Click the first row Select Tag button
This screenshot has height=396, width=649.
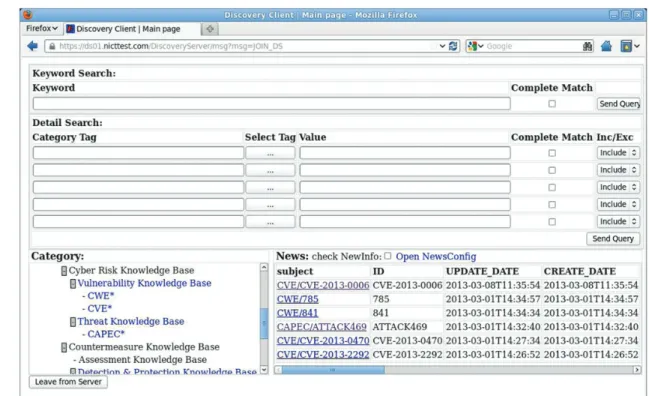[270, 153]
